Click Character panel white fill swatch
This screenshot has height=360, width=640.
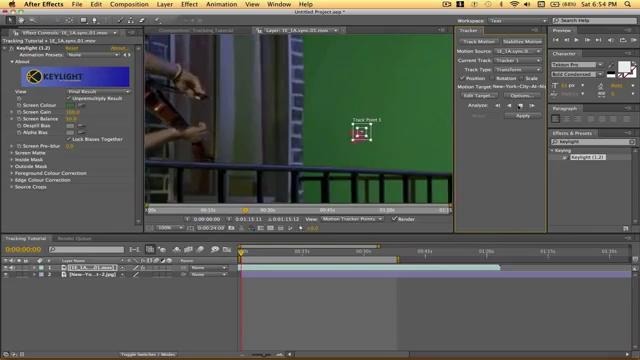[x=623, y=67]
